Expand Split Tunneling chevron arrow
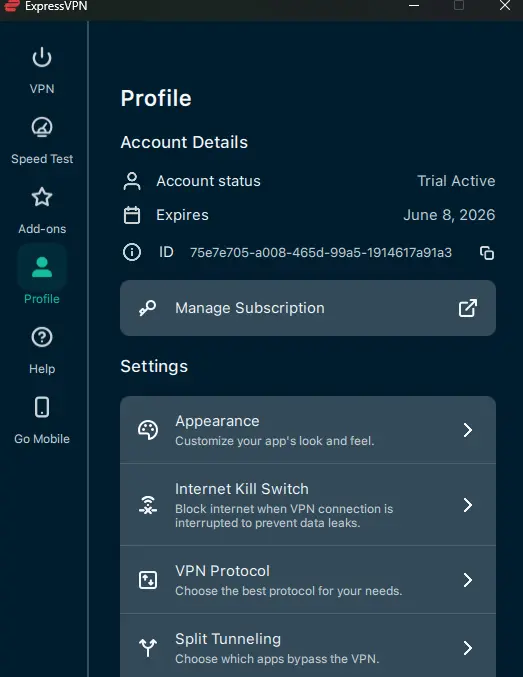 click(x=468, y=648)
